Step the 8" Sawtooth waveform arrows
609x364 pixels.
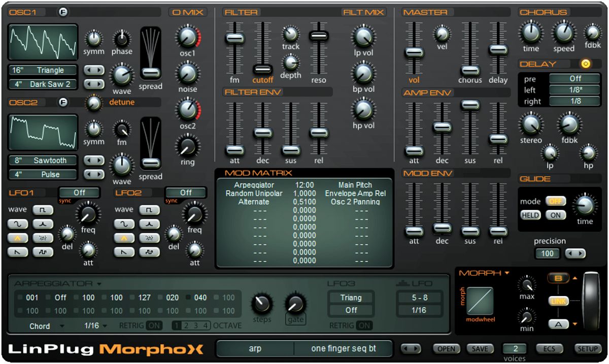[93, 160]
